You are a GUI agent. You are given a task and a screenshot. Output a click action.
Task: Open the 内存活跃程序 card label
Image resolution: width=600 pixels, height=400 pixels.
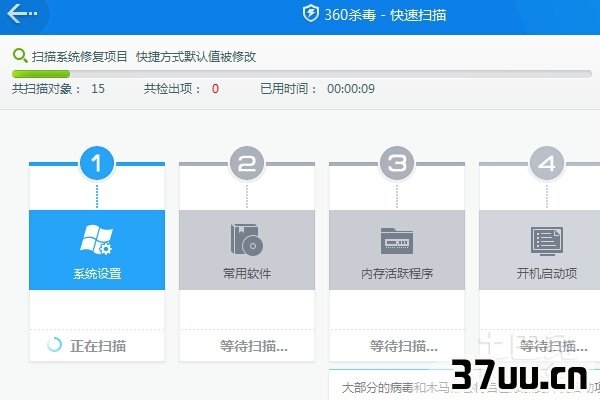pos(397,273)
